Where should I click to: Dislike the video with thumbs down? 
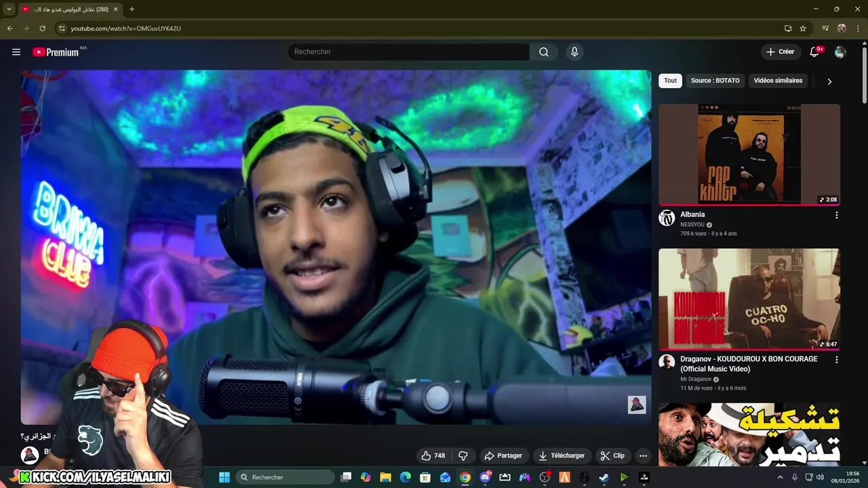click(463, 455)
